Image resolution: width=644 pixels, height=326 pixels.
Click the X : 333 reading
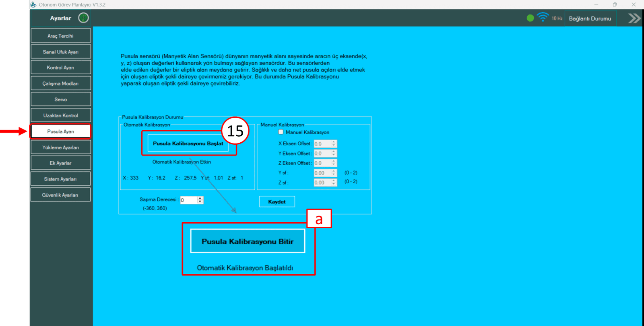(131, 178)
